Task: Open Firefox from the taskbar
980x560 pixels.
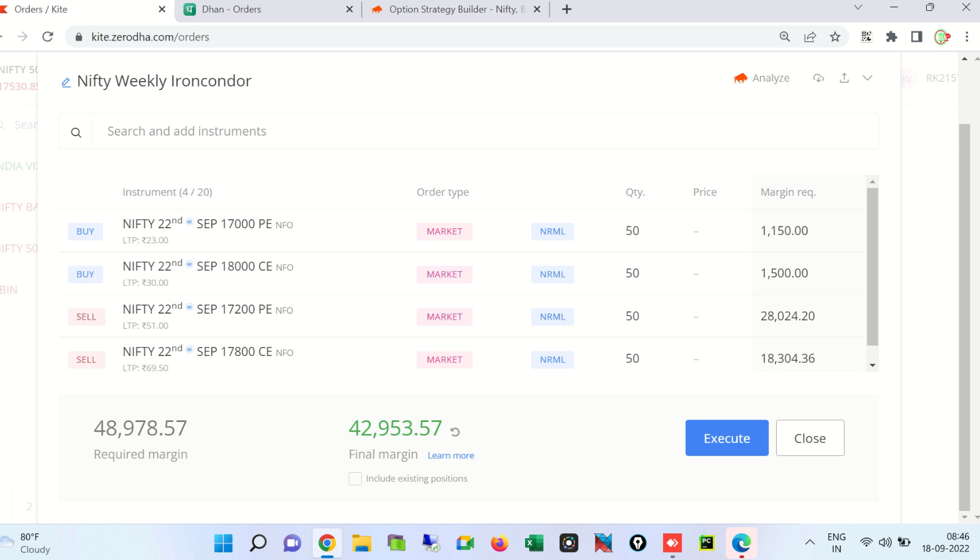Action: point(500,543)
